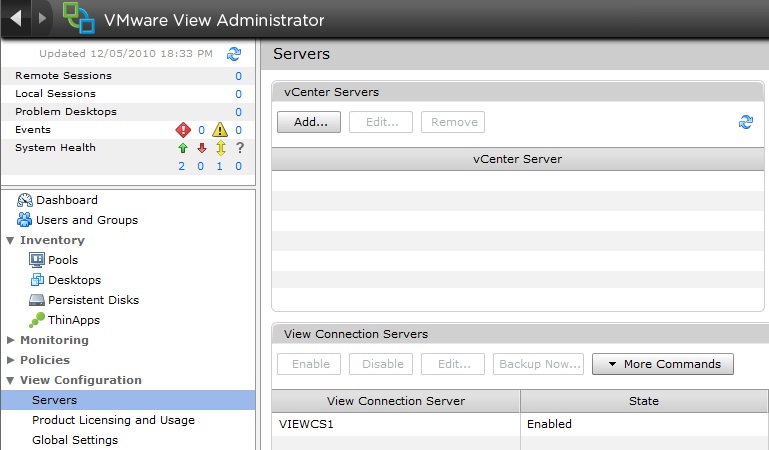Click the System Health label
The width and height of the screenshot is (769, 450).
tap(55, 148)
